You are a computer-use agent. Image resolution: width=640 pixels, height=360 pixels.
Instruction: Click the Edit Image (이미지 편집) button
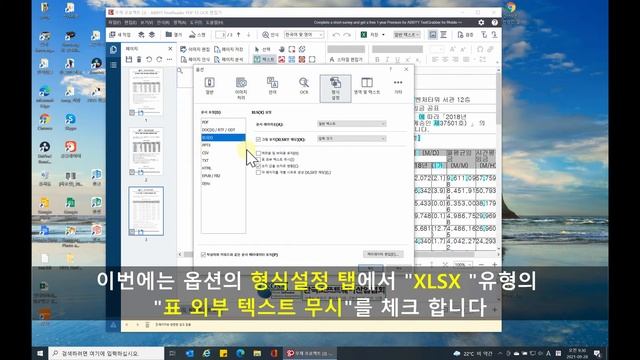point(196,49)
